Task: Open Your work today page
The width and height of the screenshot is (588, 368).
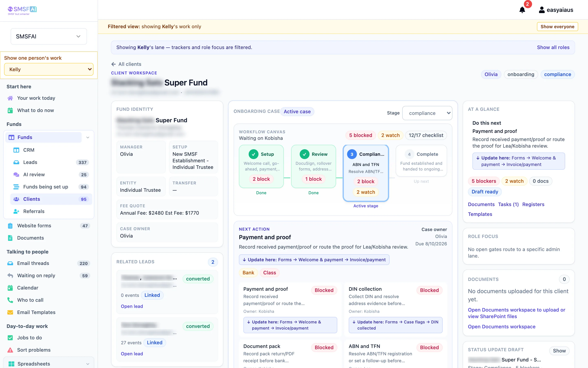Action: click(36, 98)
